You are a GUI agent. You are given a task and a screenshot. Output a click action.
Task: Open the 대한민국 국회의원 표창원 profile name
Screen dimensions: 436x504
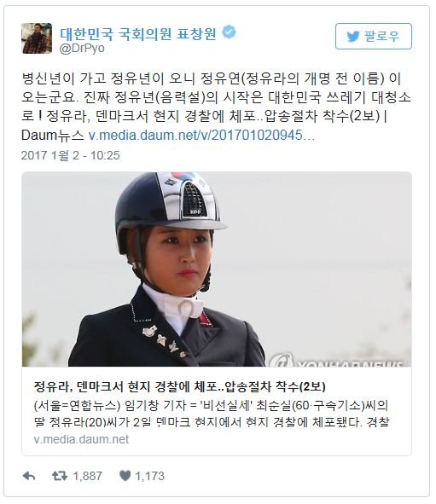click(x=138, y=33)
